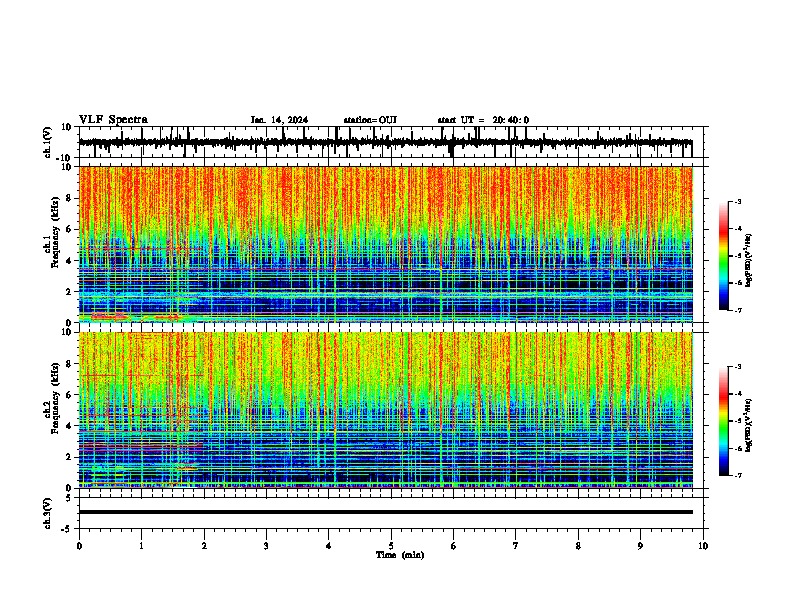Viewport: 792px width, 612px height.
Task: Select the date text "Jan. 14, 2024"
Action: pyautogui.click(x=279, y=120)
